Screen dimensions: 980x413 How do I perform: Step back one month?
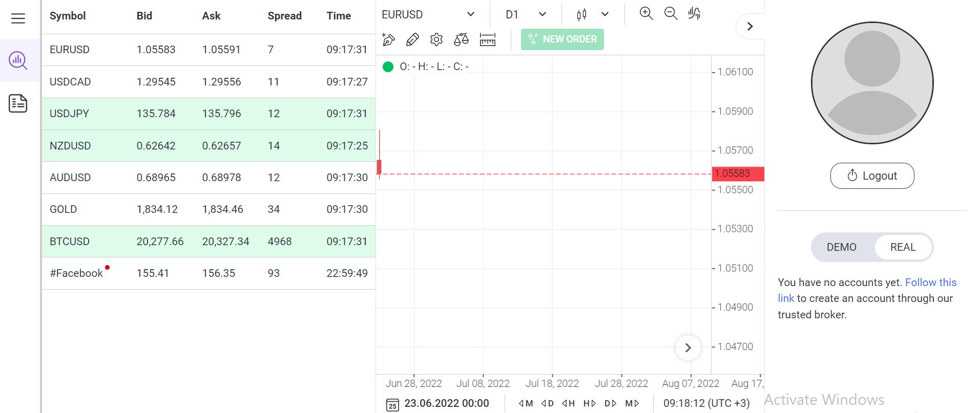pyautogui.click(x=526, y=403)
